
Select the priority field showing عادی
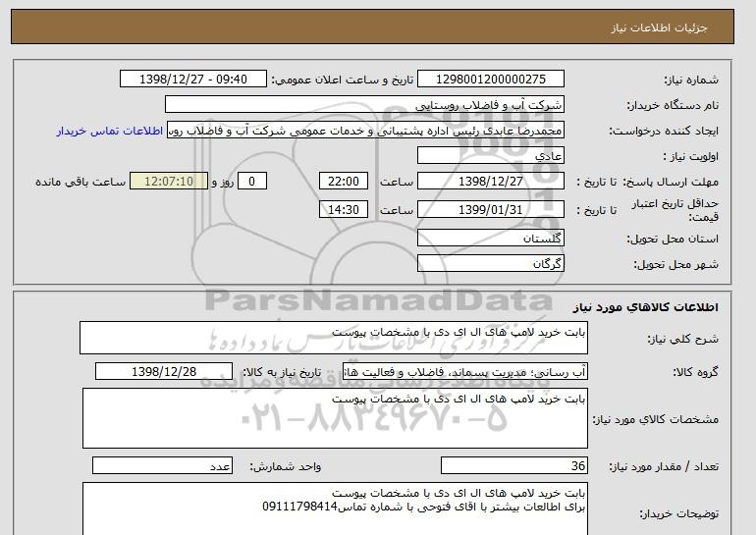point(490,156)
